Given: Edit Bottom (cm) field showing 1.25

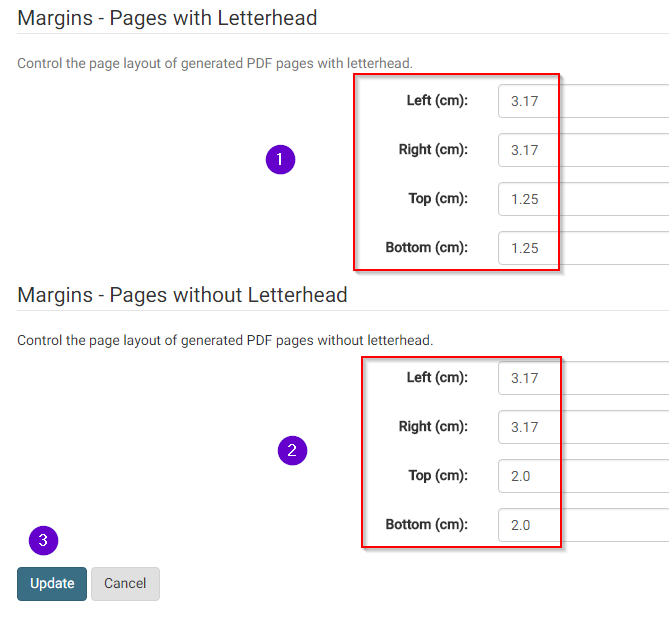Looking at the screenshot, I should pos(583,248).
